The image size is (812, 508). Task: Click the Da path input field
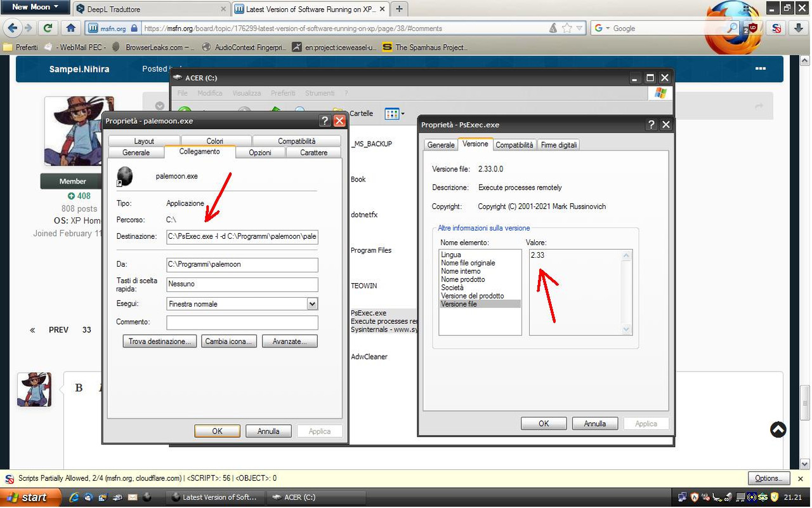tap(242, 264)
